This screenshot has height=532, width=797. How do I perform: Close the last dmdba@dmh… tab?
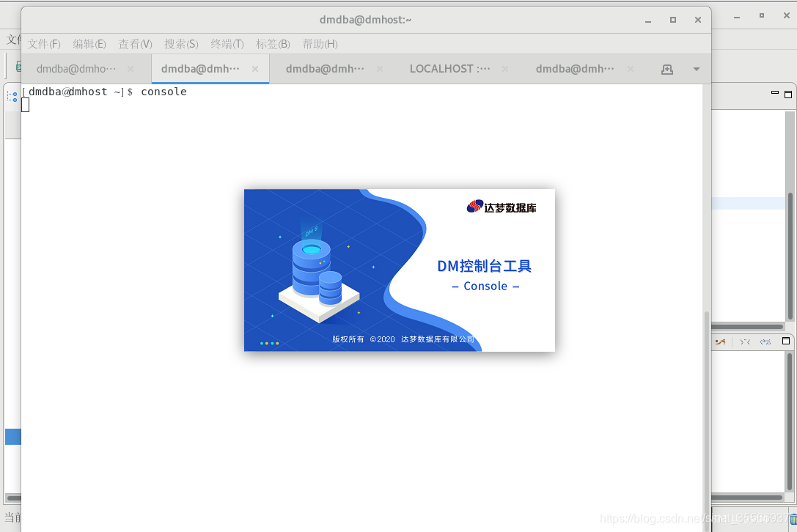[x=631, y=69]
